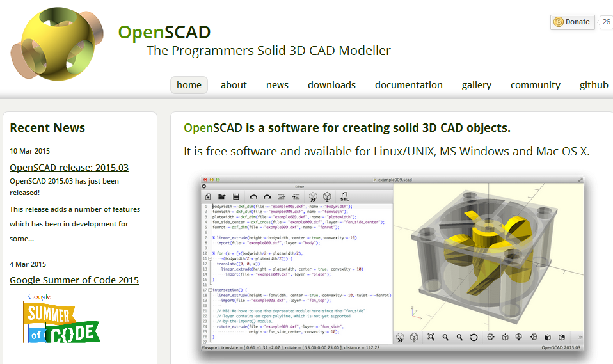The image size is (613, 364).
Task: Click the Unindent icon in editor toolbar
Action: click(282, 196)
